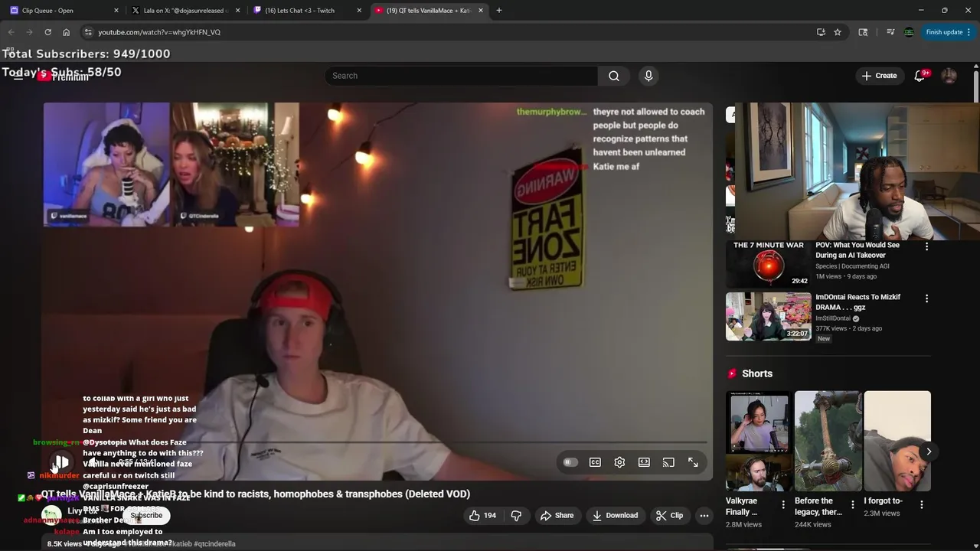
Task: Open the Create menu
Action: (879, 76)
